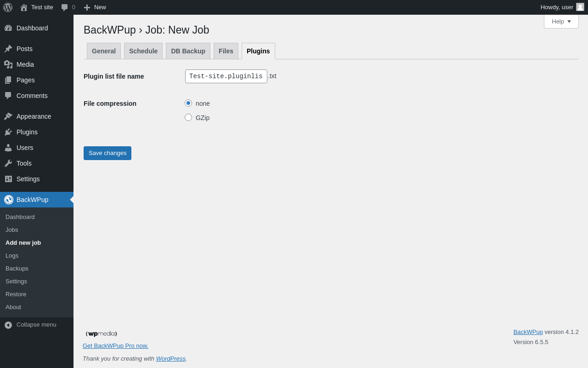Select GZip file compression
Screen dimensions: 588x368
click(x=188, y=117)
